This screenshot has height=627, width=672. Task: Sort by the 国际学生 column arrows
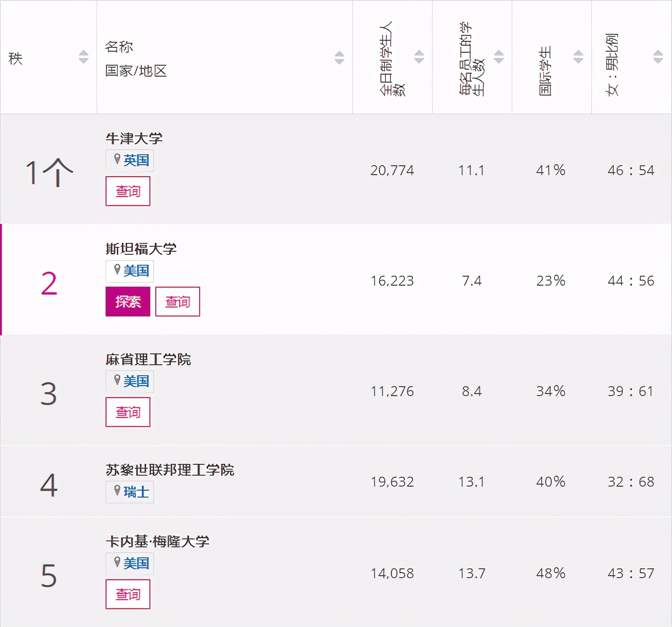point(578,57)
